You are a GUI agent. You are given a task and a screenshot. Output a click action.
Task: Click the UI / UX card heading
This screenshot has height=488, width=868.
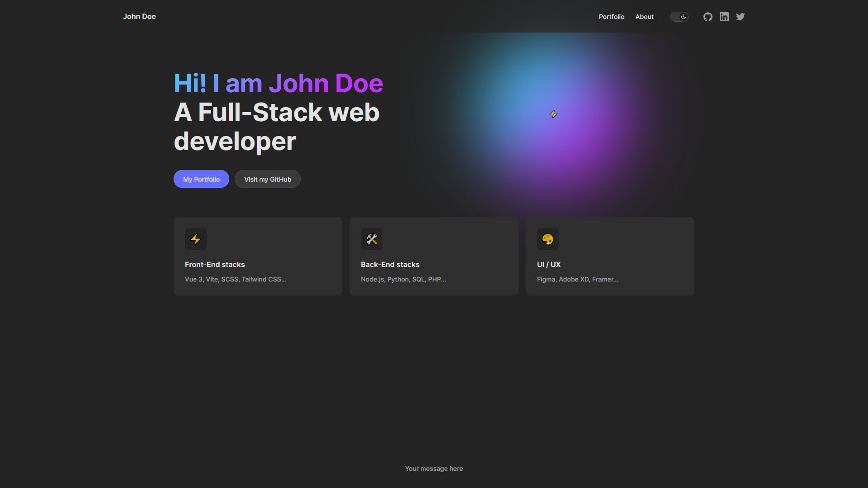549,264
